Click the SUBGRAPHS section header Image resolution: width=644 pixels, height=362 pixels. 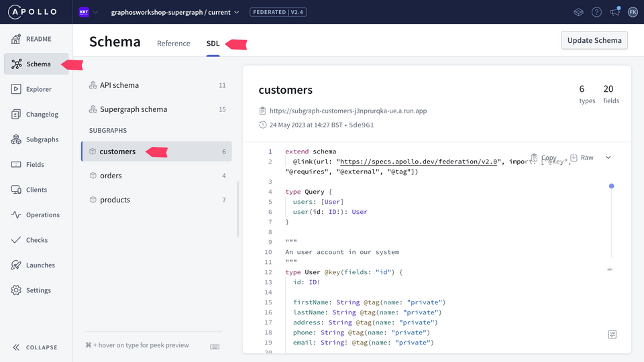click(x=108, y=130)
